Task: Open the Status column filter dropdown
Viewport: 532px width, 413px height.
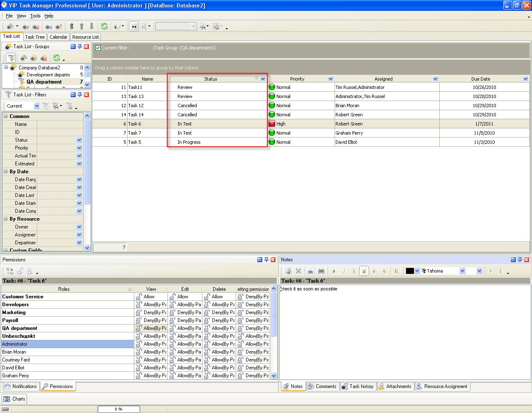Action: tap(263, 79)
